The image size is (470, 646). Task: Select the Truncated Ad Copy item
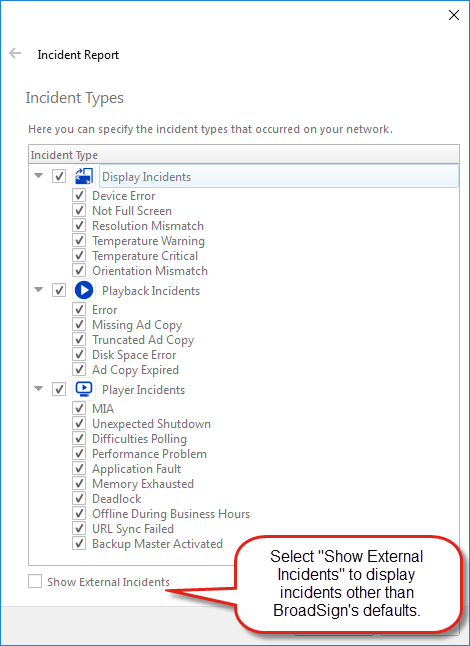coord(143,340)
